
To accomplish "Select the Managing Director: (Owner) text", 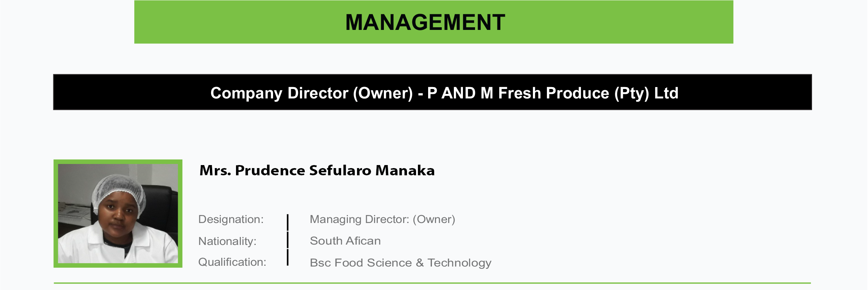I will click(x=382, y=219).
